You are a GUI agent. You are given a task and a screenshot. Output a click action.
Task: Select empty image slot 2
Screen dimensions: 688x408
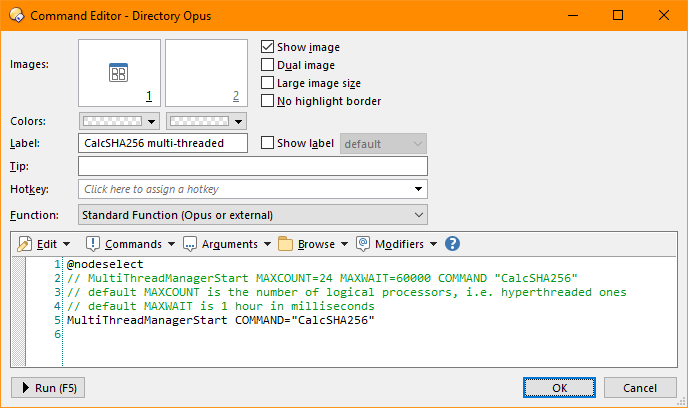pyautogui.click(x=206, y=73)
